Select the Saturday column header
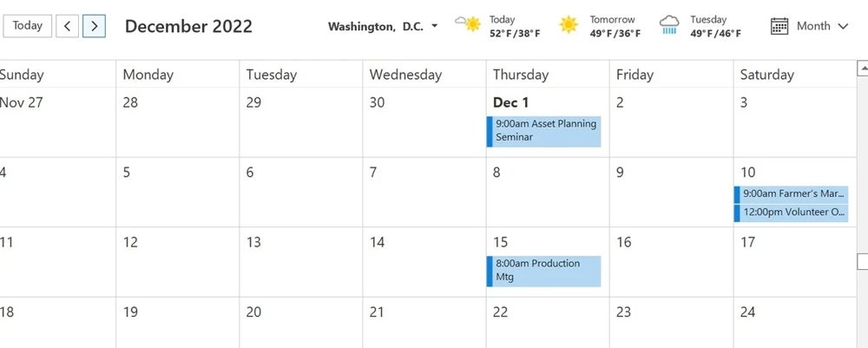The image size is (868, 348). pyautogui.click(x=766, y=75)
